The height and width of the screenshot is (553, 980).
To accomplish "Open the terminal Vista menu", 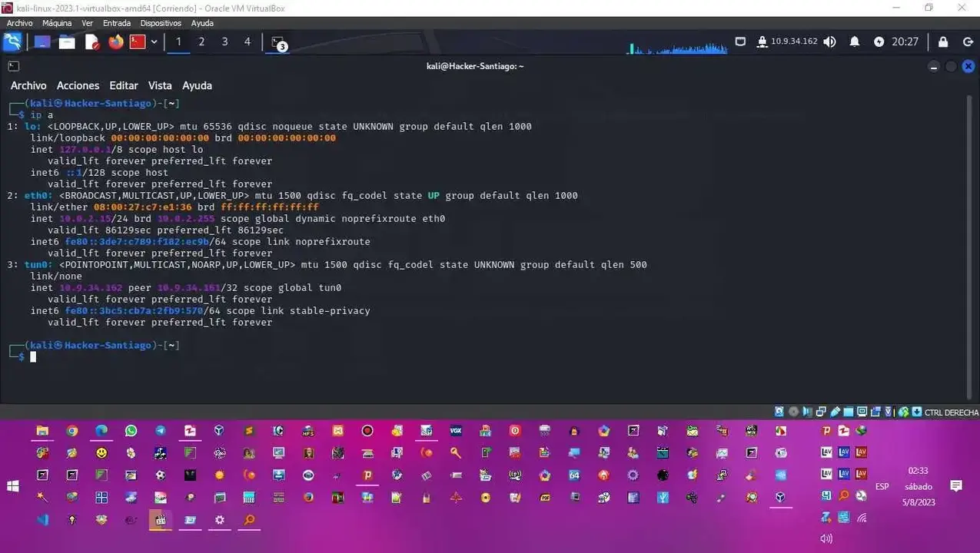I will coord(160,85).
